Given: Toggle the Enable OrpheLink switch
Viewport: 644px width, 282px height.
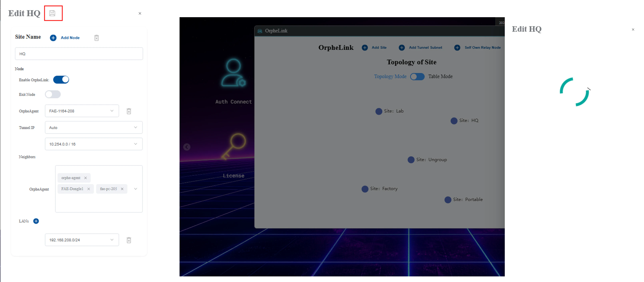Looking at the screenshot, I should (61, 80).
